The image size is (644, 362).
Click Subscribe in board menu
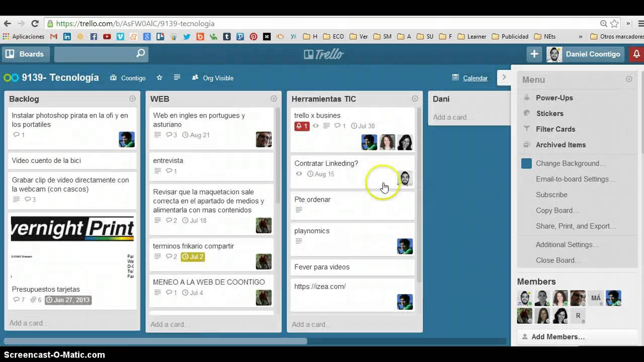(x=551, y=195)
